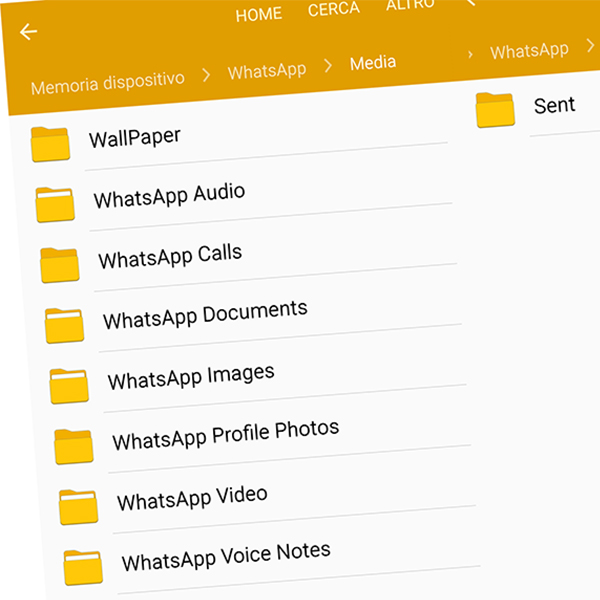Screen dimensions: 600x600
Task: Open the ALTRO menu
Action: click(410, 5)
